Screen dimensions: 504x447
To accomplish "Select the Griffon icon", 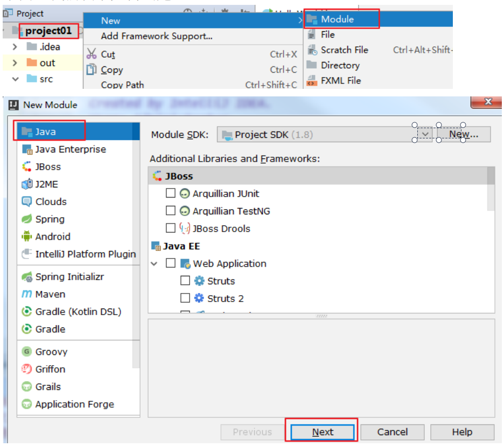I will pos(27,369).
